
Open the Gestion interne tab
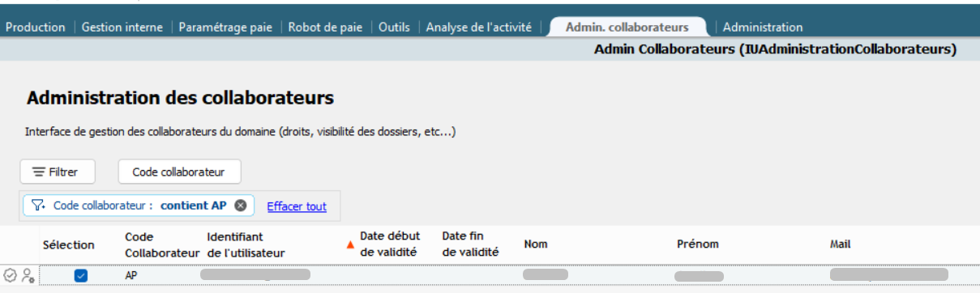point(122,28)
